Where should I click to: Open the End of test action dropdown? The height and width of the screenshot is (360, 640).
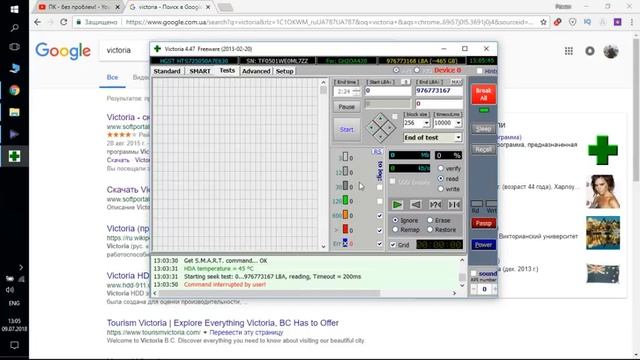[458, 138]
